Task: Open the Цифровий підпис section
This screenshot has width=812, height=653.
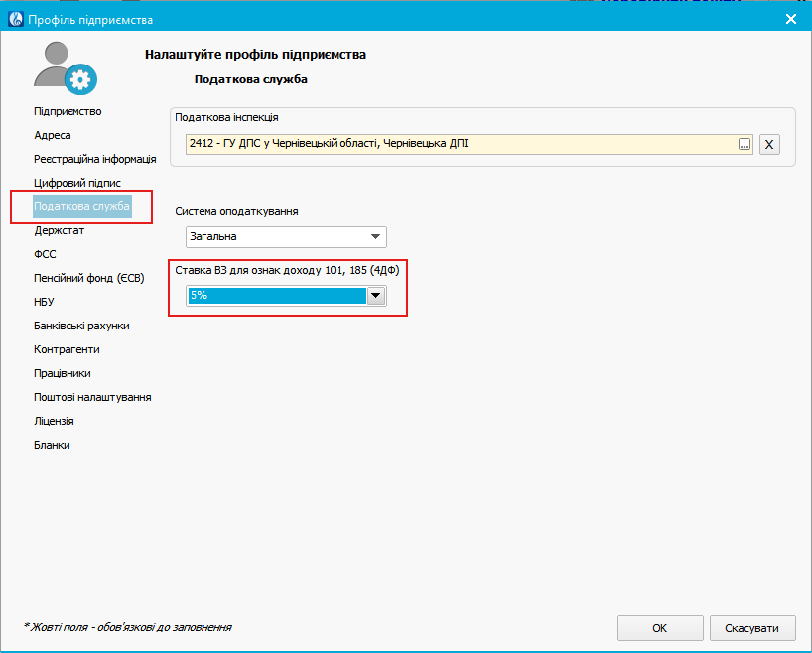Action: click(77, 183)
